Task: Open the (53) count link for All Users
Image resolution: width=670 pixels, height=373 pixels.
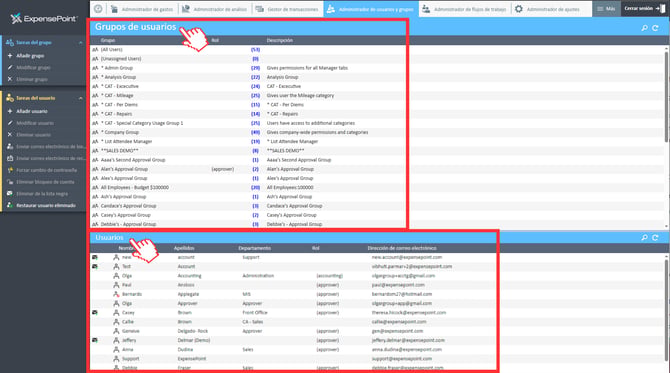Action: pyautogui.click(x=256, y=50)
